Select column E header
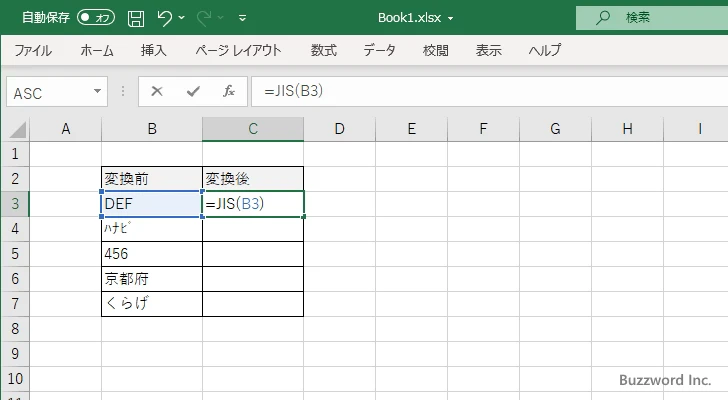Image resolution: width=728 pixels, height=400 pixels. [411, 129]
